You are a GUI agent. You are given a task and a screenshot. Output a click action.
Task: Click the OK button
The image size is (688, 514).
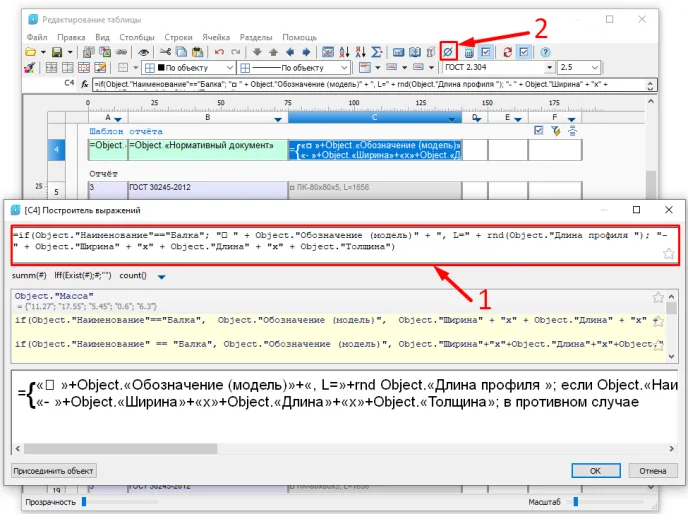[x=594, y=470]
